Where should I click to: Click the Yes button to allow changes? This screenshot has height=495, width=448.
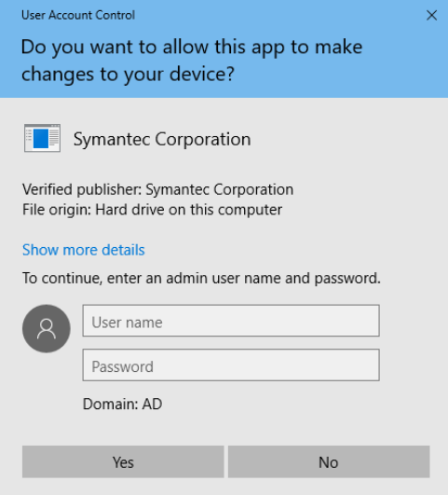point(123,461)
